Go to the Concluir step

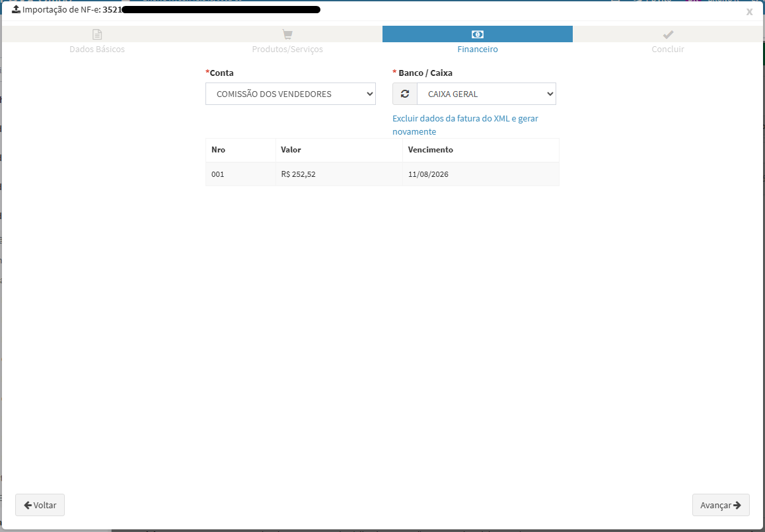click(x=668, y=49)
